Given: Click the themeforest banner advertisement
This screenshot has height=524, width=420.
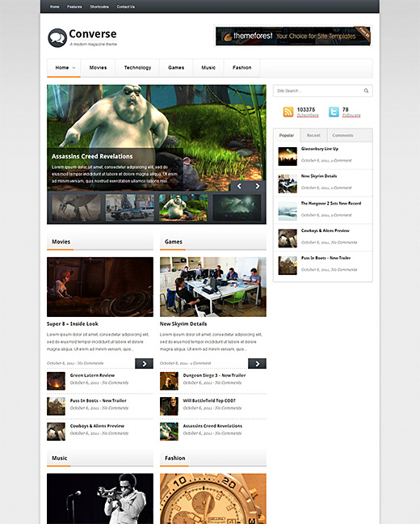Looking at the screenshot, I should click(x=293, y=36).
